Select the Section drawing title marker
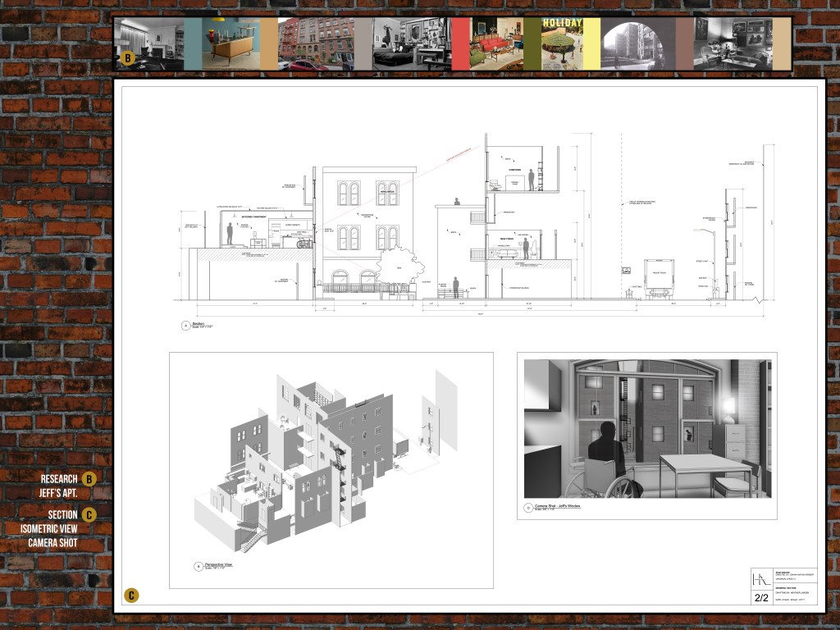Screen dimensions: 840x630 [x=185, y=326]
